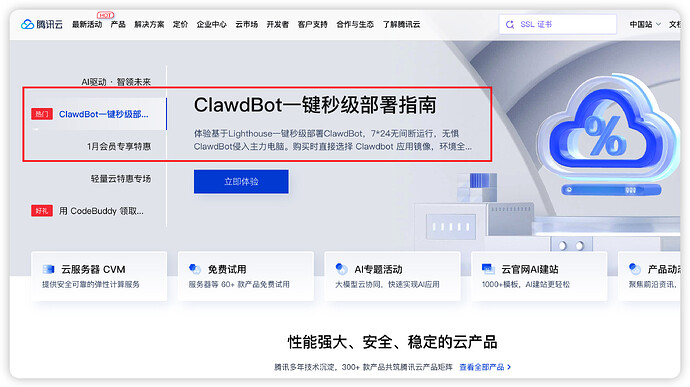Open the 客户支持 menu
This screenshot has height=387, width=690.
(312, 25)
